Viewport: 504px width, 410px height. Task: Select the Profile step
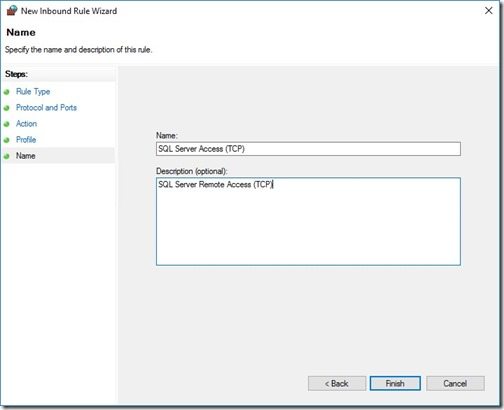(x=26, y=140)
